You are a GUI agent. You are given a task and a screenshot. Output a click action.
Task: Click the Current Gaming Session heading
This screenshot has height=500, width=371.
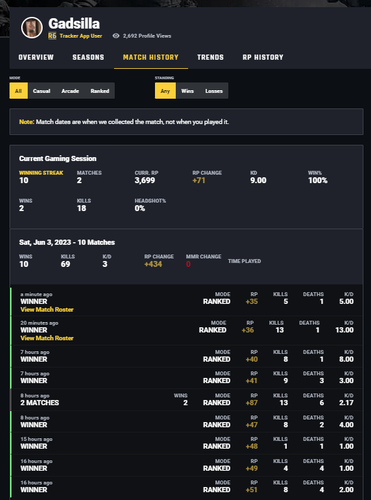click(x=58, y=158)
